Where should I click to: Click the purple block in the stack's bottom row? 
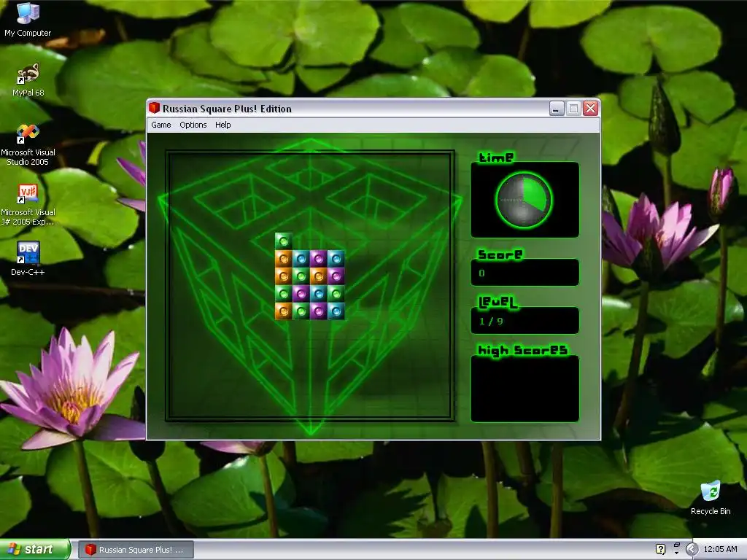318,311
